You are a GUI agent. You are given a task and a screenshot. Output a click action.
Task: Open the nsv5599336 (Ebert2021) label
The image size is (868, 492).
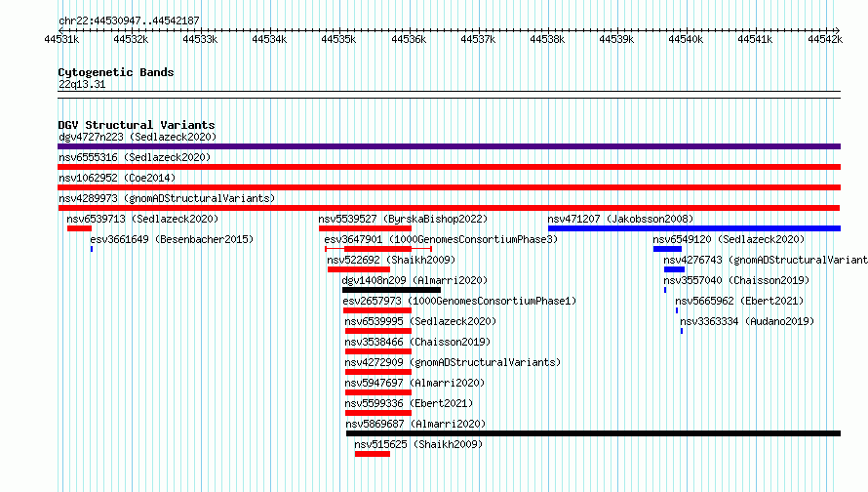point(409,403)
